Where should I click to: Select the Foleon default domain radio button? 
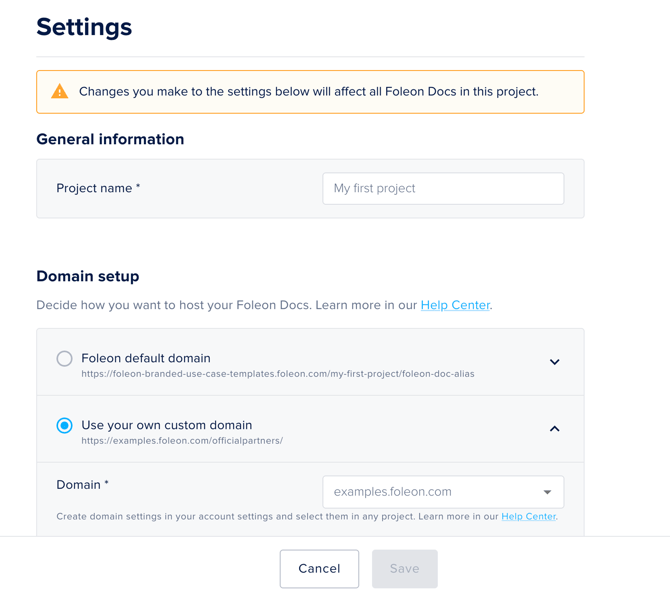(64, 358)
